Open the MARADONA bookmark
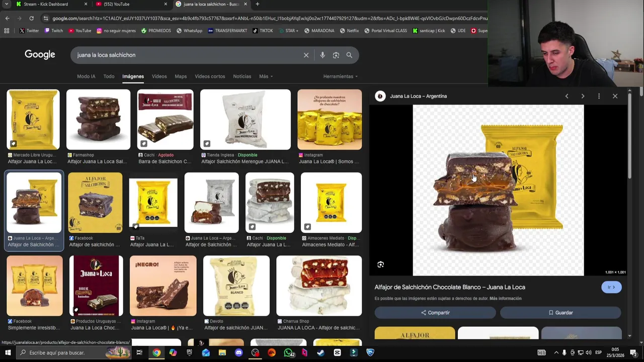 (319, 31)
